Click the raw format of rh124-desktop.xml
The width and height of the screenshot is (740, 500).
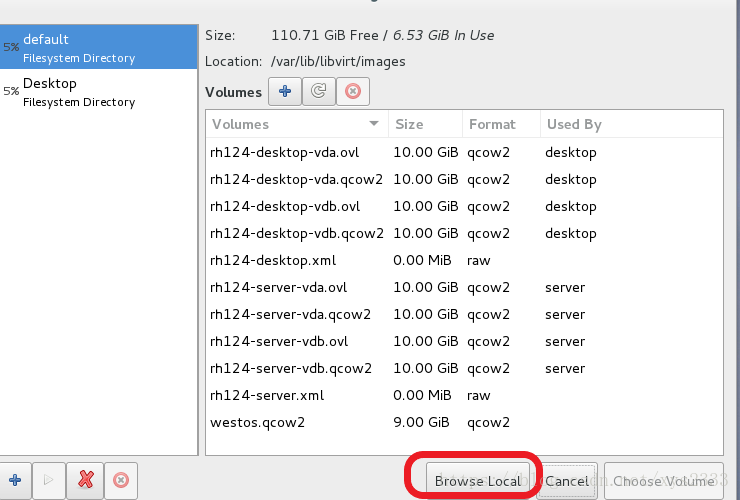pyautogui.click(x=479, y=261)
